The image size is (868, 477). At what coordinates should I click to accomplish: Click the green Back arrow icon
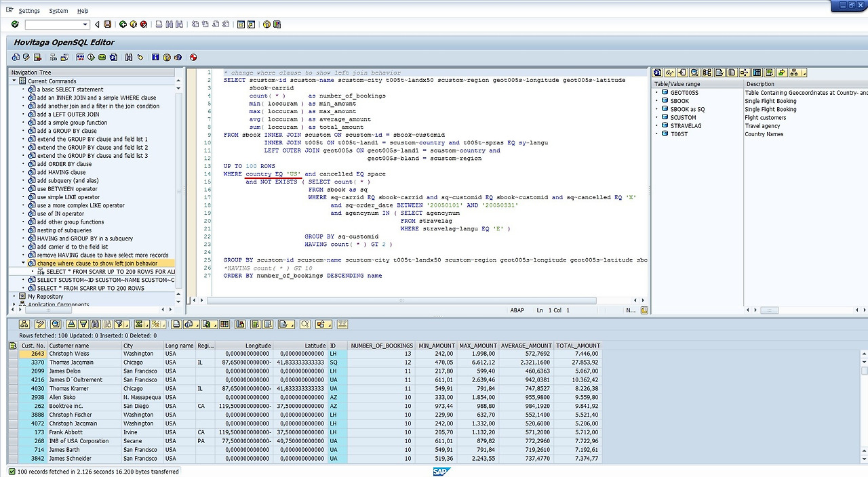tap(123, 24)
